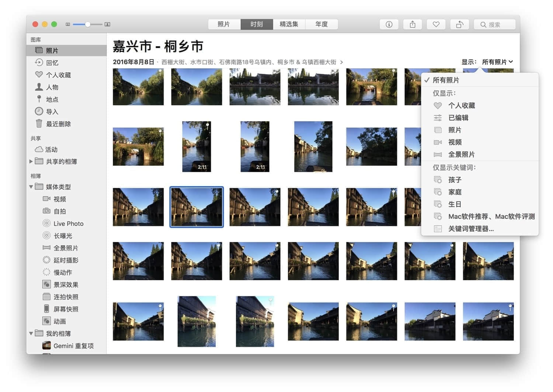Choose 所有照片 in filter menu
Viewport: 553px width, 392px height.
(x=480, y=80)
